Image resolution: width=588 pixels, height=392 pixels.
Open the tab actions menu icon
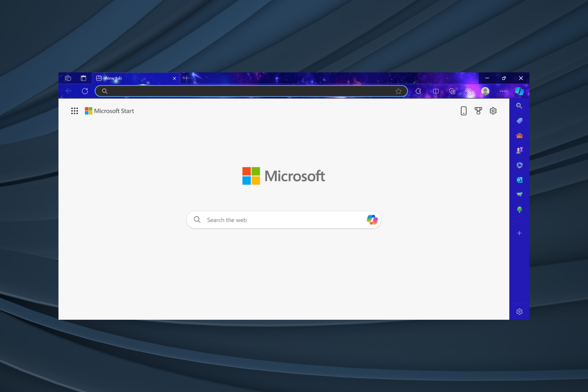83,78
